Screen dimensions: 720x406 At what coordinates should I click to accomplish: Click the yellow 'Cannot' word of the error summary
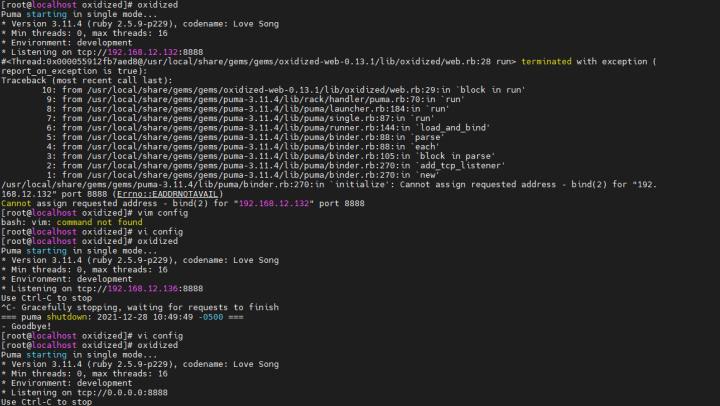pos(16,203)
